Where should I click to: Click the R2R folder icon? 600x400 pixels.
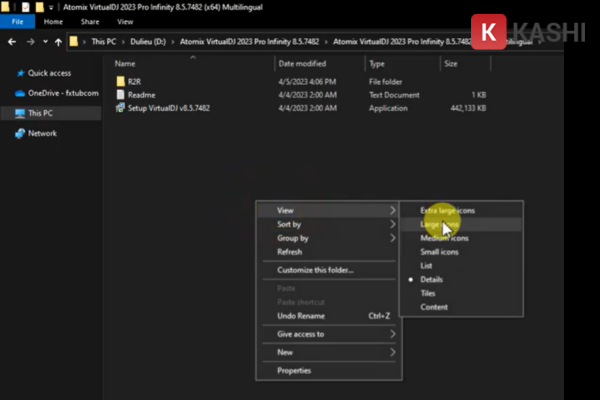pos(120,80)
